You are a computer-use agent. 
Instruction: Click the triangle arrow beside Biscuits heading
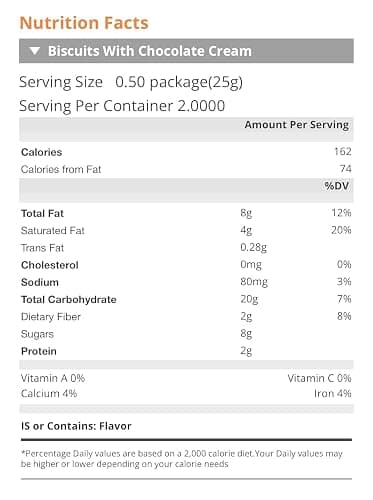(x=35, y=51)
